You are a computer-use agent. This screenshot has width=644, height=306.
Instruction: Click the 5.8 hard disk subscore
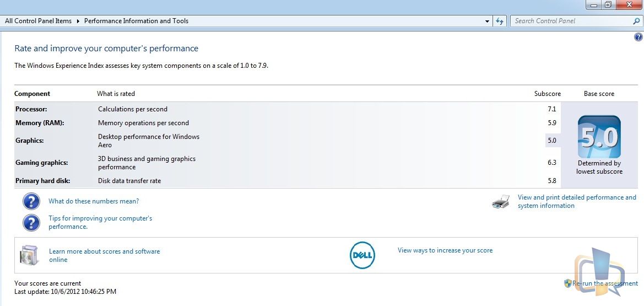point(551,180)
